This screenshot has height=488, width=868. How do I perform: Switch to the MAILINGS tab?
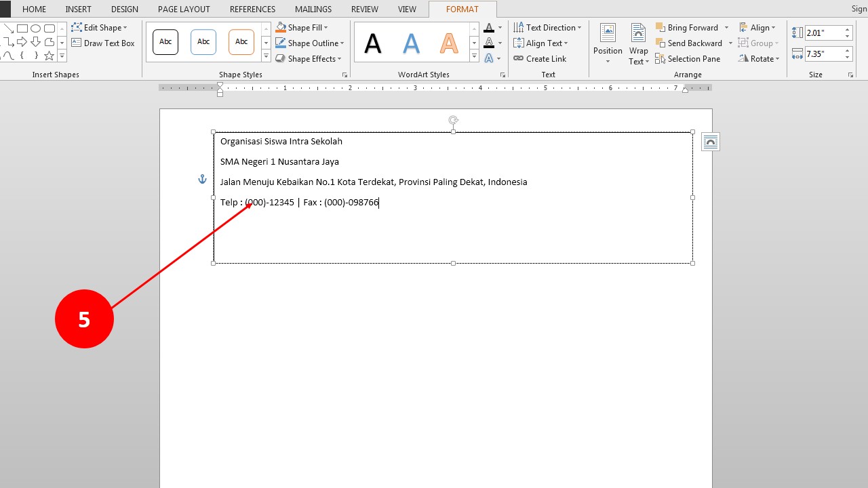pos(313,9)
